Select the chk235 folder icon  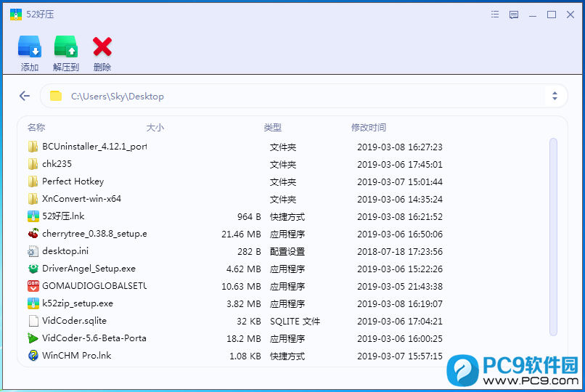[x=33, y=164]
